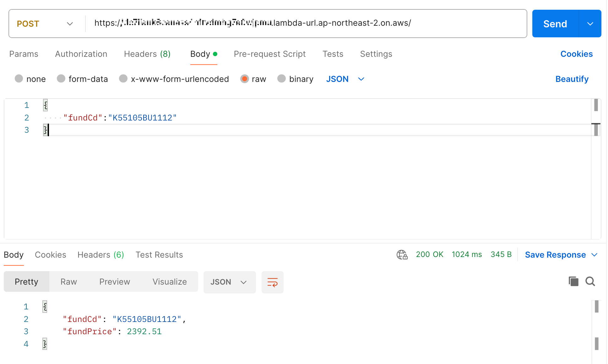Image resolution: width=608 pixels, height=364 pixels.
Task: Expand Save Response options
Action: pos(594,255)
